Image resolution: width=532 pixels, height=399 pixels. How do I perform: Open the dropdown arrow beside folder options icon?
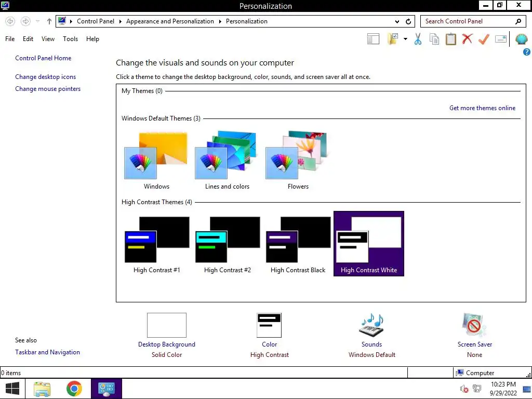tap(405, 39)
